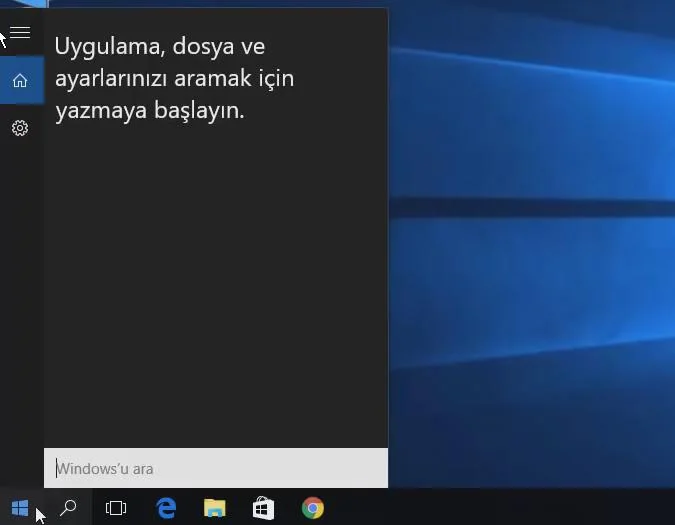Select the Home icon in search sidebar
The height and width of the screenshot is (525, 675).
(x=20, y=81)
